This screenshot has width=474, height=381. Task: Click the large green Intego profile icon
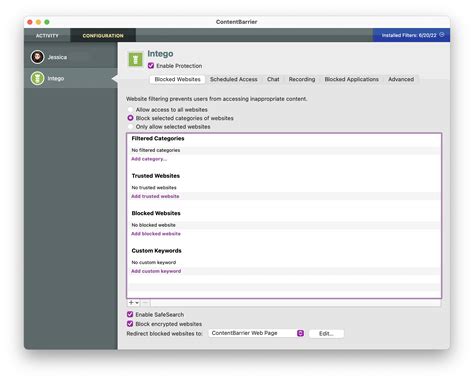coord(135,60)
